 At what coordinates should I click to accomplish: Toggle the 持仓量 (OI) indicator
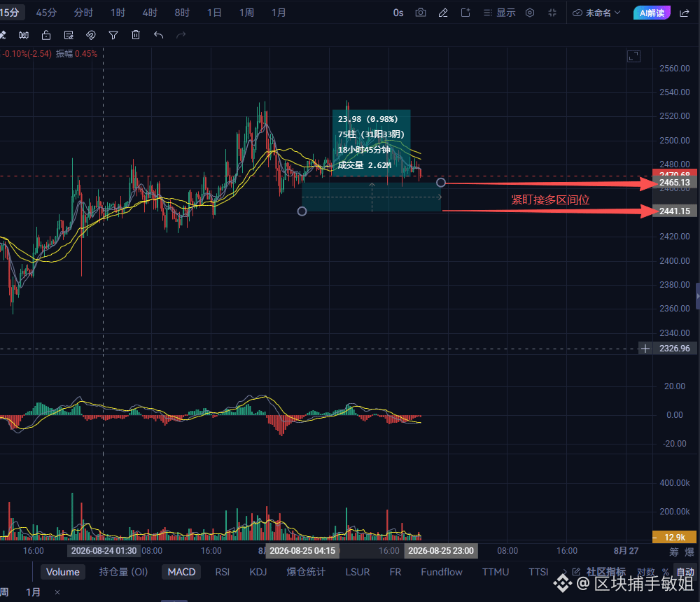[123, 572]
